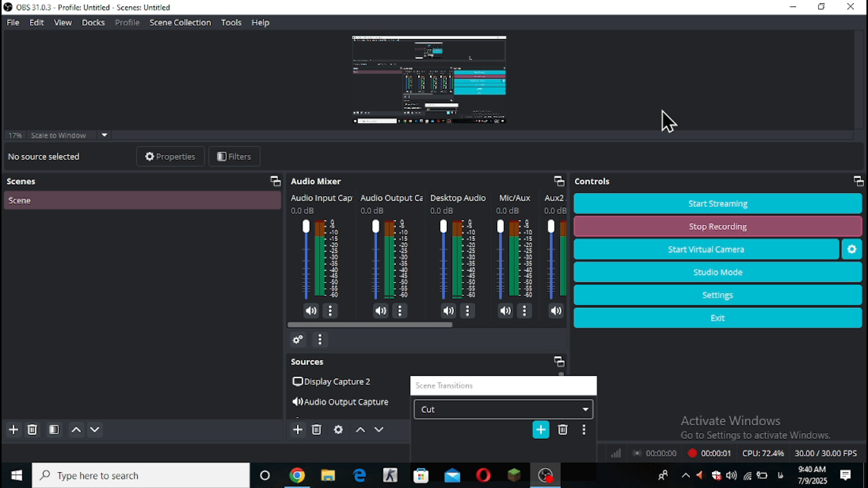
Task: Click Audio Mixer horizontal scrollbar
Action: tap(370, 324)
